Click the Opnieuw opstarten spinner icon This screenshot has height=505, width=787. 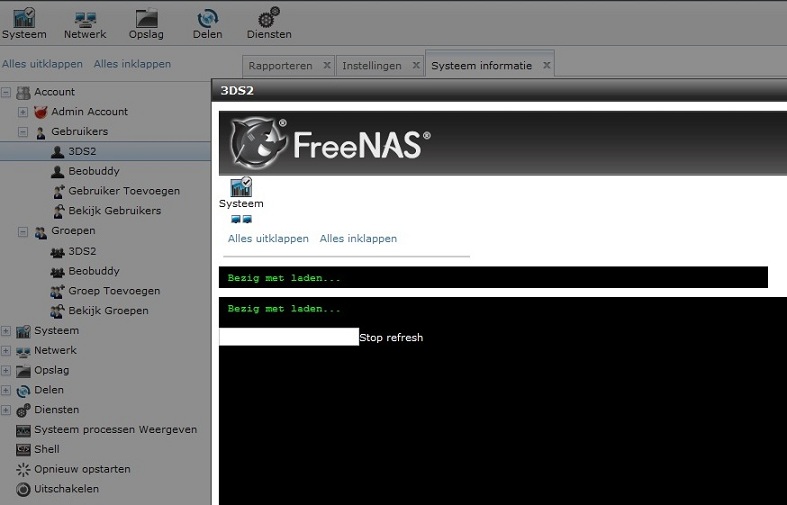click(23, 469)
